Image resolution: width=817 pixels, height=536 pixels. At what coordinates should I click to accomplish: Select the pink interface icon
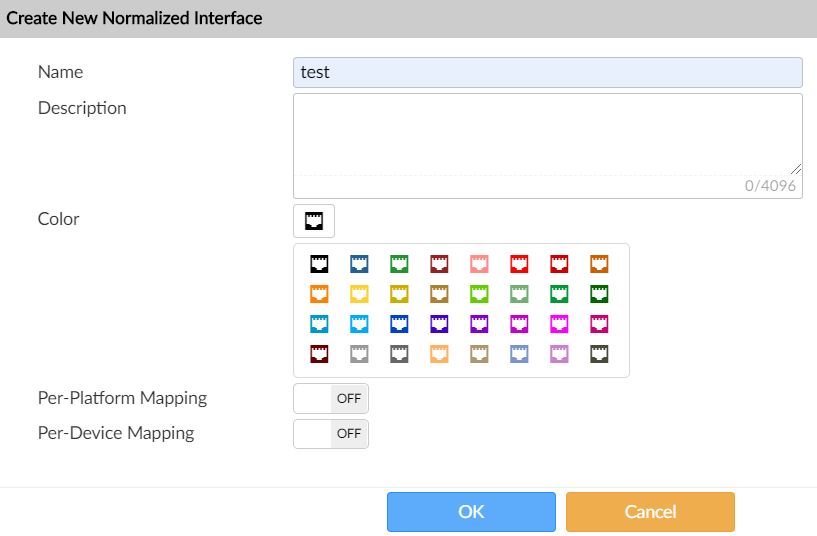479,264
